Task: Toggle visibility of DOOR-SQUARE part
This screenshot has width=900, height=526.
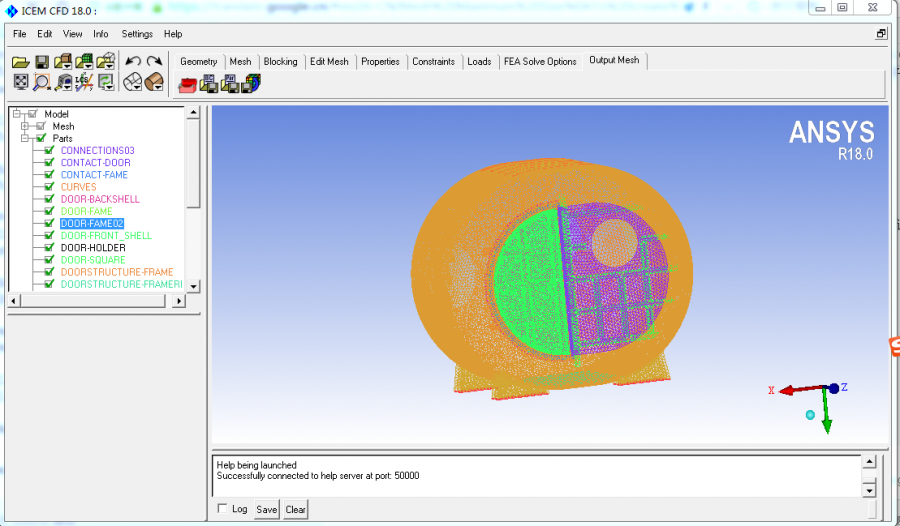Action: coord(49,260)
